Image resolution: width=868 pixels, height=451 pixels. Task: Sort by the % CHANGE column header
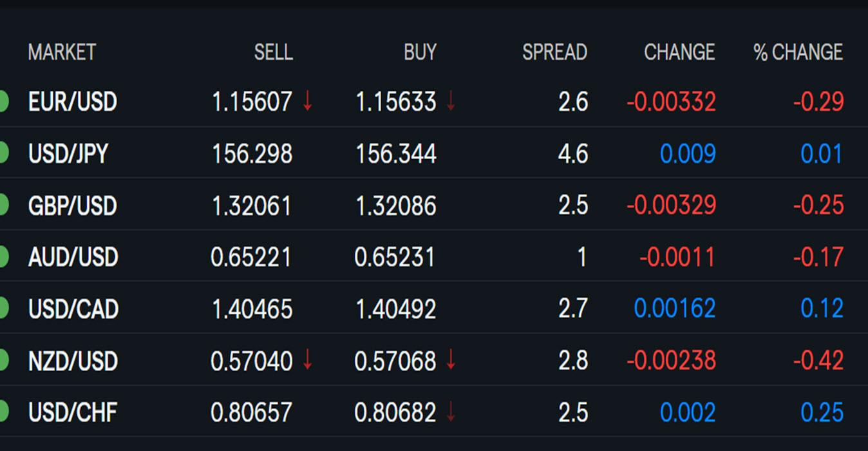tap(798, 52)
